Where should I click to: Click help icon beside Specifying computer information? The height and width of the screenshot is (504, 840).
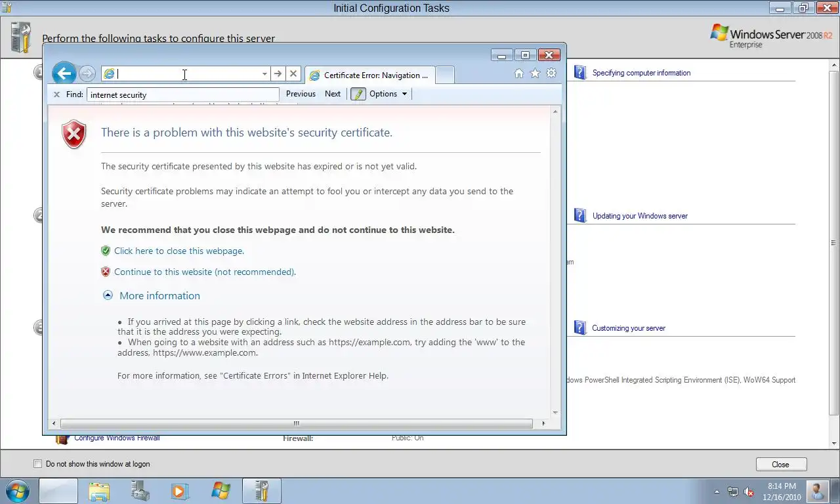tap(580, 72)
